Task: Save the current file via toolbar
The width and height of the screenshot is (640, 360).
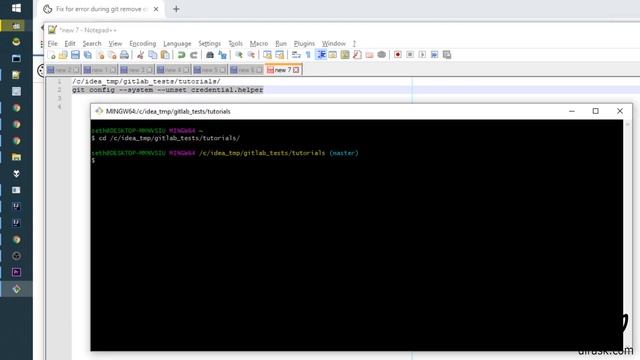Action: coord(76,55)
